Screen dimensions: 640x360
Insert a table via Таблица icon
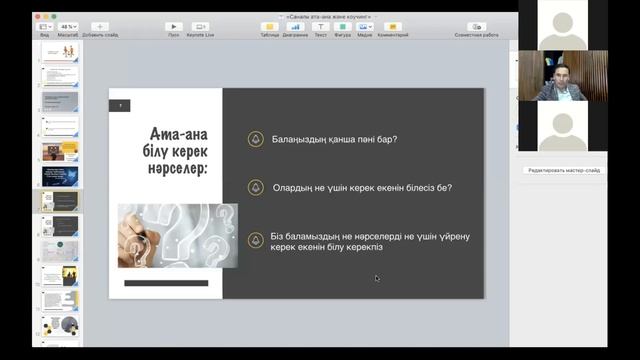(270, 27)
